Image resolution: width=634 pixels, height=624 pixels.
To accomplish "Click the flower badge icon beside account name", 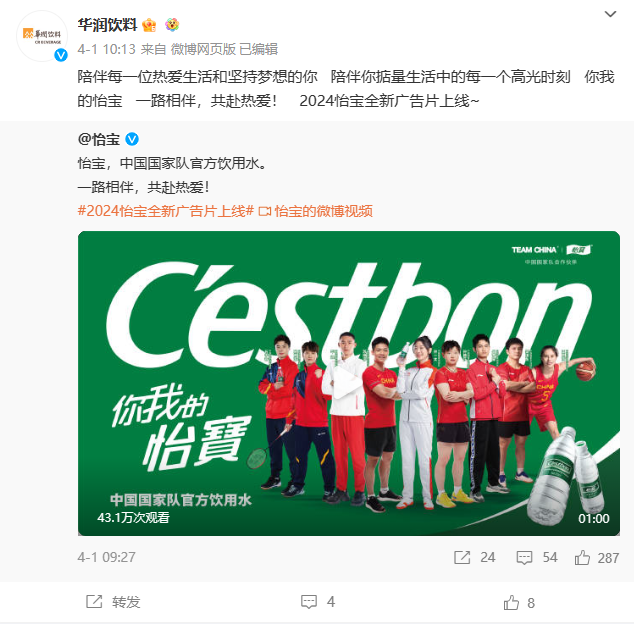I will pyautogui.click(x=172, y=25).
